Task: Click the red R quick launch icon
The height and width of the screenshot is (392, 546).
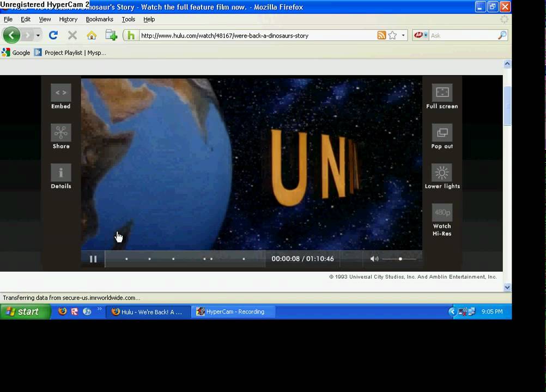Action: (x=75, y=311)
